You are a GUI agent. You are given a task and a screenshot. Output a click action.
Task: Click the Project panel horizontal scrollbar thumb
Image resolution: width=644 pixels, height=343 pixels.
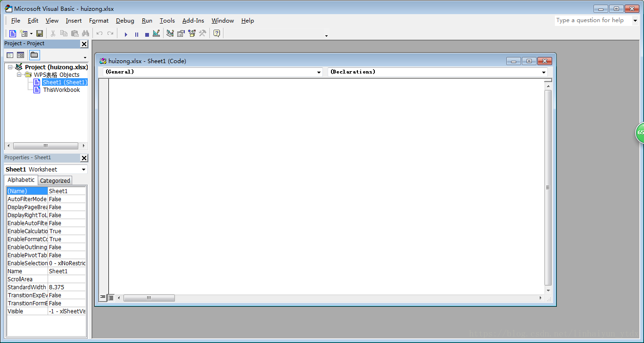pyautogui.click(x=46, y=146)
